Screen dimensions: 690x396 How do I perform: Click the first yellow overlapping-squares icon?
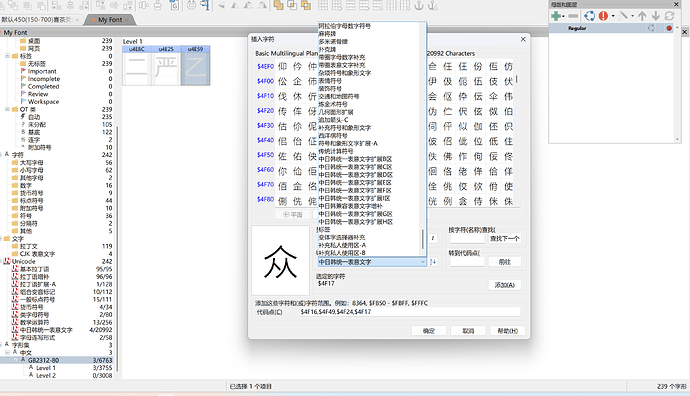coord(278,5)
